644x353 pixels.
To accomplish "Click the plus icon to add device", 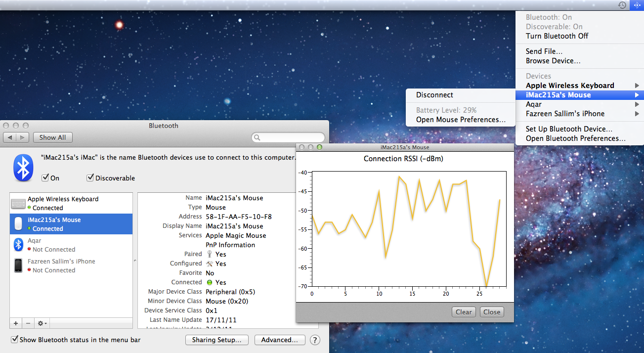I will pyautogui.click(x=16, y=323).
